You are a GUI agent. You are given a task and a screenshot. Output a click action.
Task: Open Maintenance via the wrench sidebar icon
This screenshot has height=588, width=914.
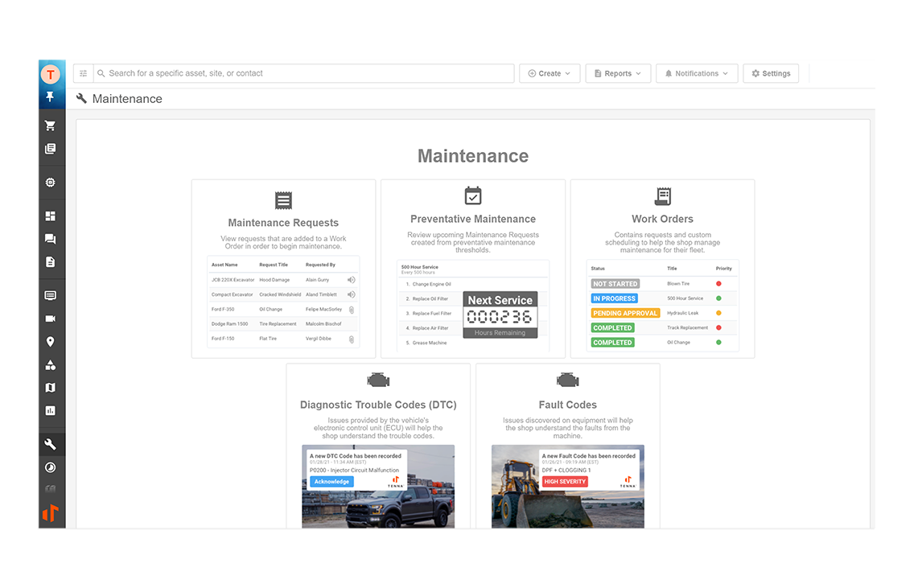51,443
